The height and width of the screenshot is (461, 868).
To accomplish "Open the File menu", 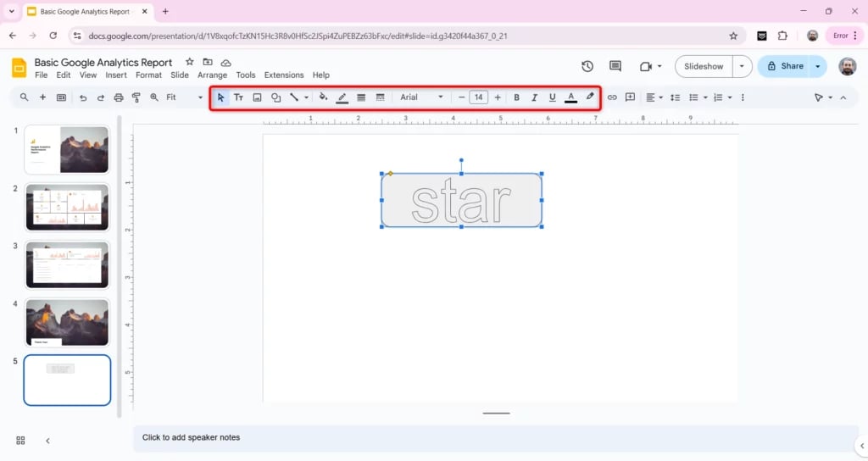I will point(41,75).
